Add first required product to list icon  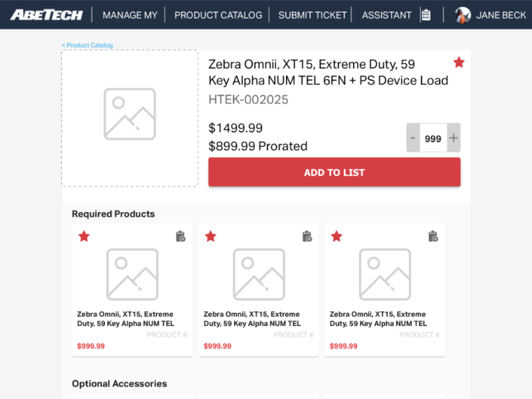pos(180,236)
